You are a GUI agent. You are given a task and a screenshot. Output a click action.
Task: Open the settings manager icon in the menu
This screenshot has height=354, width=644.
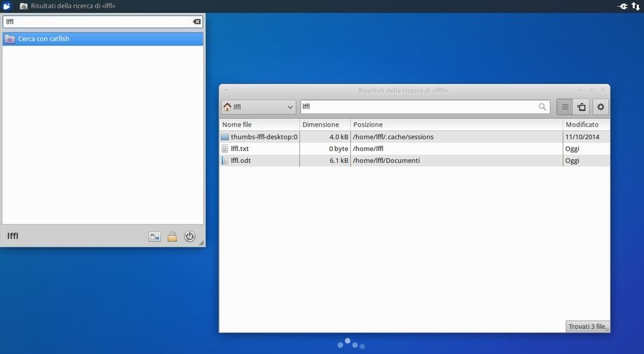155,236
